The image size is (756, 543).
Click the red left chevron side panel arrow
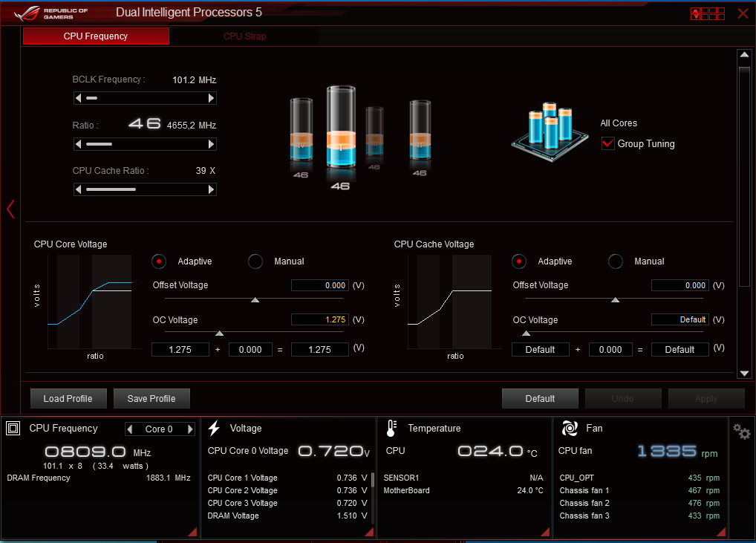[10, 209]
